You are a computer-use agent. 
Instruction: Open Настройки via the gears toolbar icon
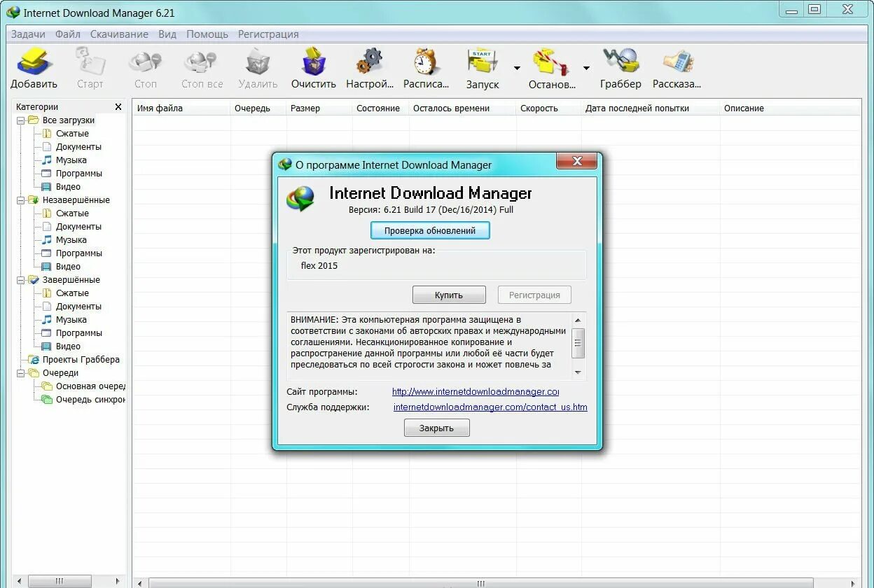369,62
